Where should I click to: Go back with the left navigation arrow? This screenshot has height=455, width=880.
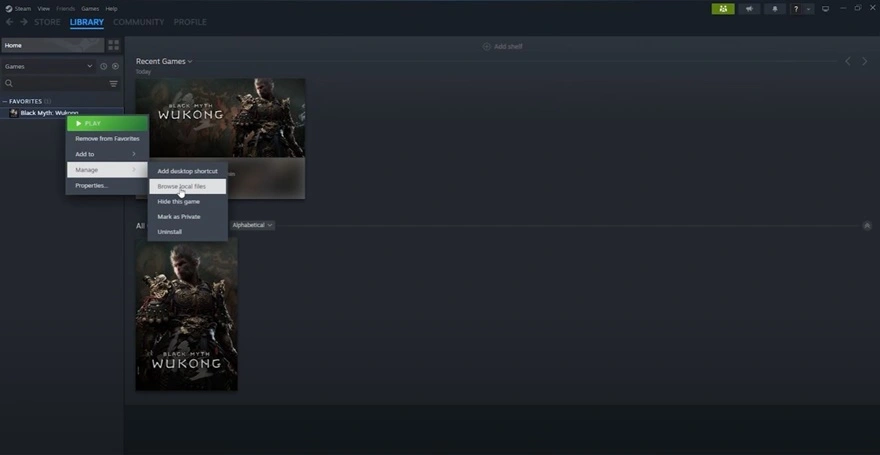click(10, 22)
